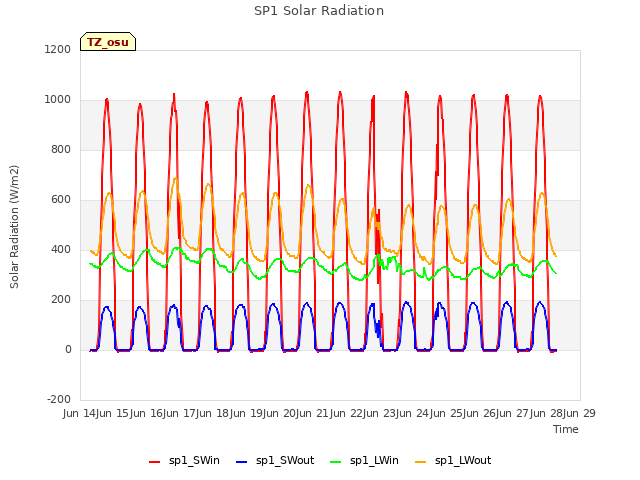Click the Time axis label
The width and height of the screenshot is (640, 480).
tap(565, 429)
